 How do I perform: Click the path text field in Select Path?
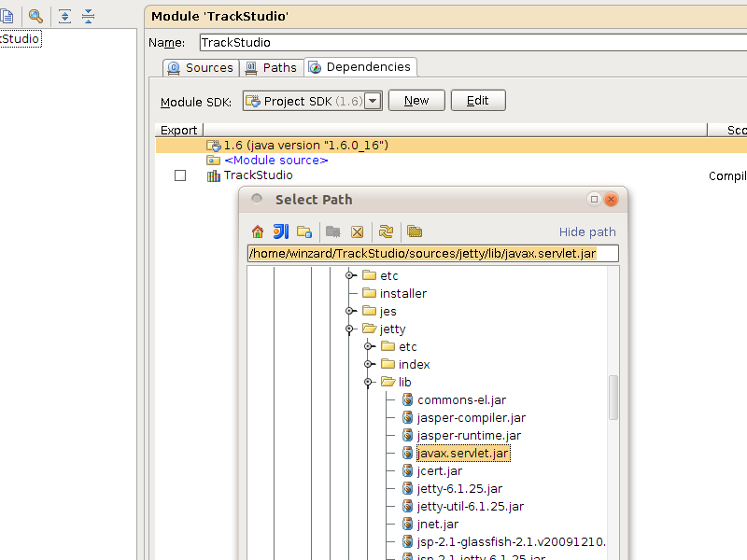tap(433, 253)
